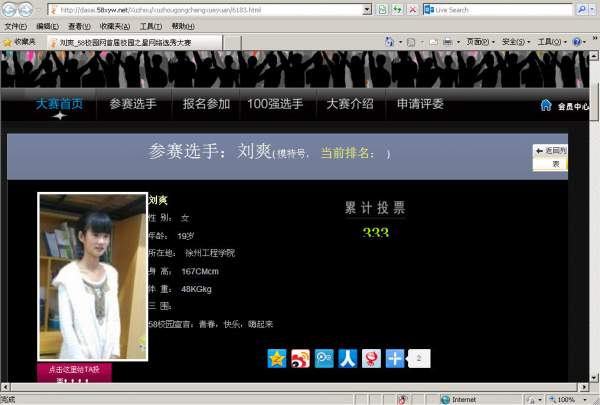Image resolution: width=600 pixels, height=405 pixels.
Task: Click the Print icon in the command bar
Action: pos(448,42)
